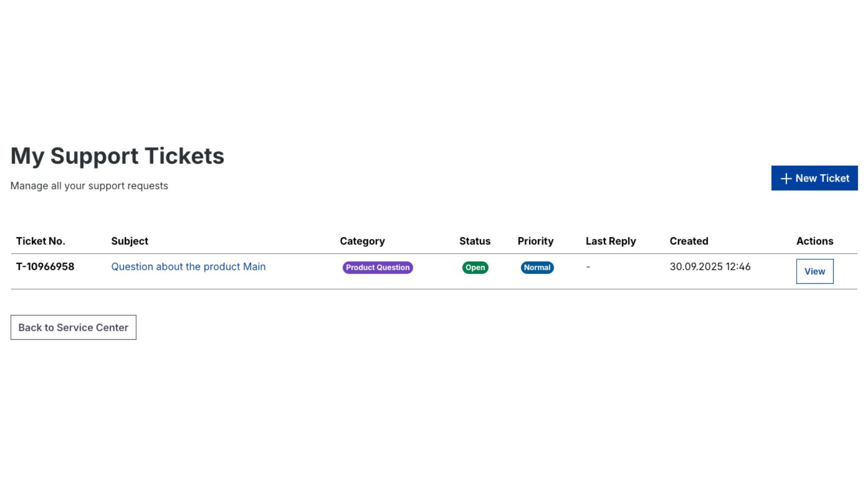Click the dash in Last Reply cell
The width and height of the screenshot is (868, 488).
click(x=588, y=267)
